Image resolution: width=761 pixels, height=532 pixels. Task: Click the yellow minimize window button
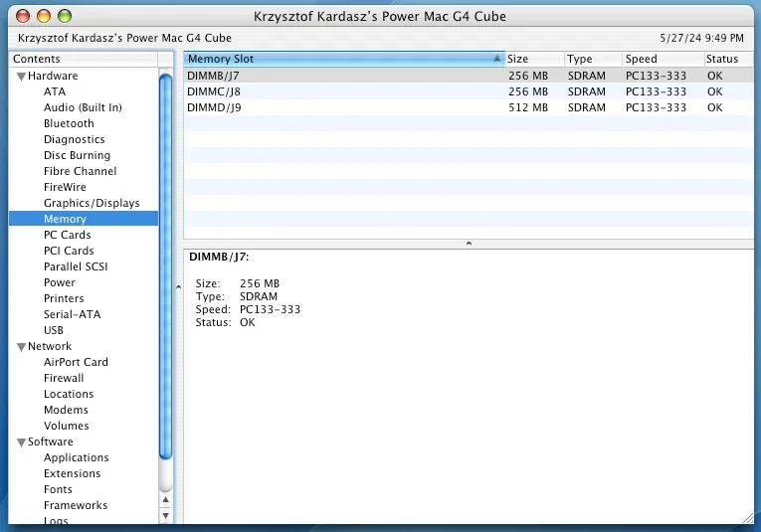point(44,16)
